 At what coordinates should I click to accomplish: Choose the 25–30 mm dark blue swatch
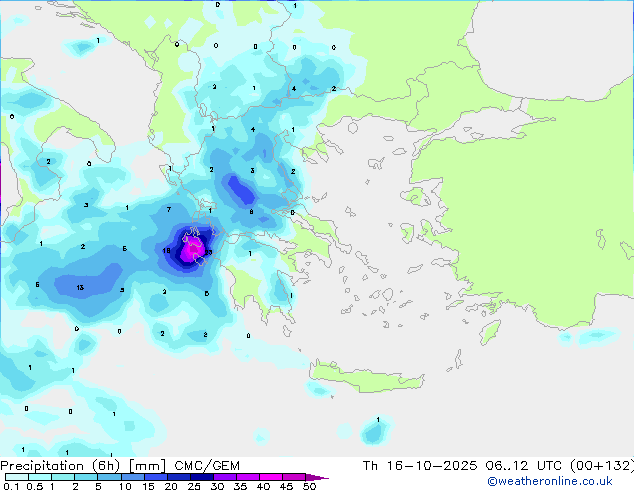(202, 477)
